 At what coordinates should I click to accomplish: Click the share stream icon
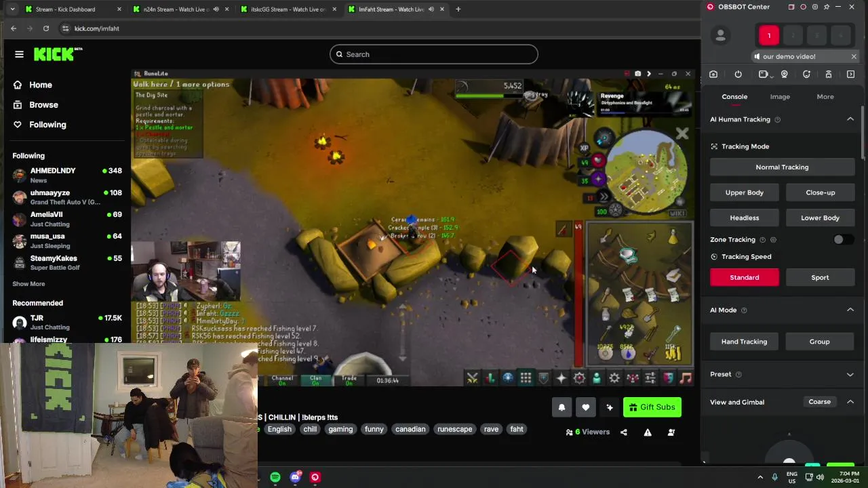click(624, 432)
